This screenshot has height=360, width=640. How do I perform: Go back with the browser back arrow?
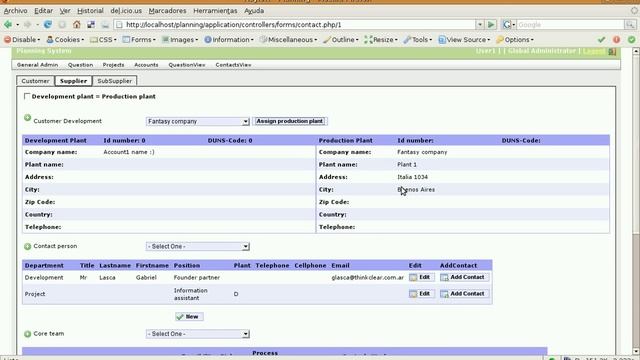[x=8, y=24]
